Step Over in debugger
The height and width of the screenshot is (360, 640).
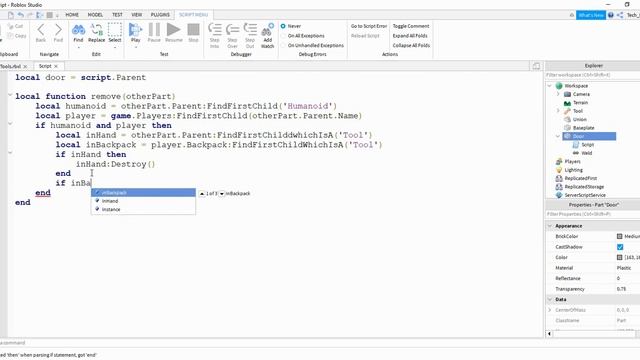[x=232, y=36]
